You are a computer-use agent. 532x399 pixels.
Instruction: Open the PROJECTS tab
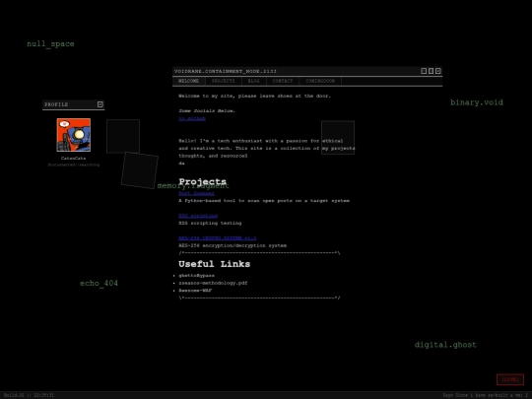click(x=224, y=81)
